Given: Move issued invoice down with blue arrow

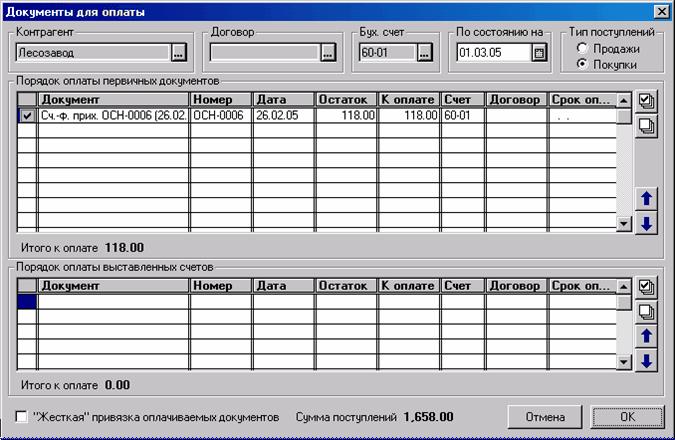Looking at the screenshot, I should (x=646, y=360).
